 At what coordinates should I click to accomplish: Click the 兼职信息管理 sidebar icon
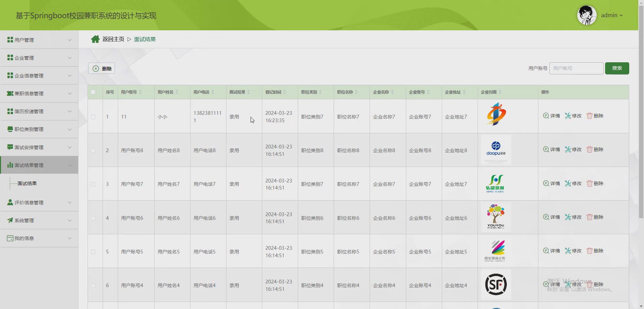tap(10, 93)
